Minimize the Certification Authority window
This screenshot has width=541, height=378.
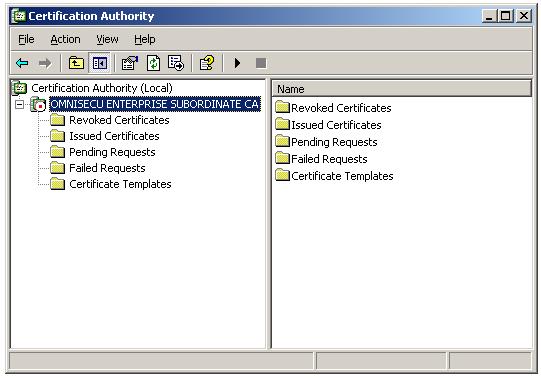(489, 16)
